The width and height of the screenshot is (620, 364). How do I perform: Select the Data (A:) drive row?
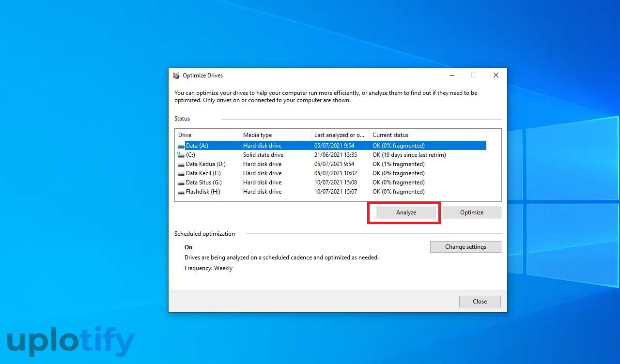[331, 146]
